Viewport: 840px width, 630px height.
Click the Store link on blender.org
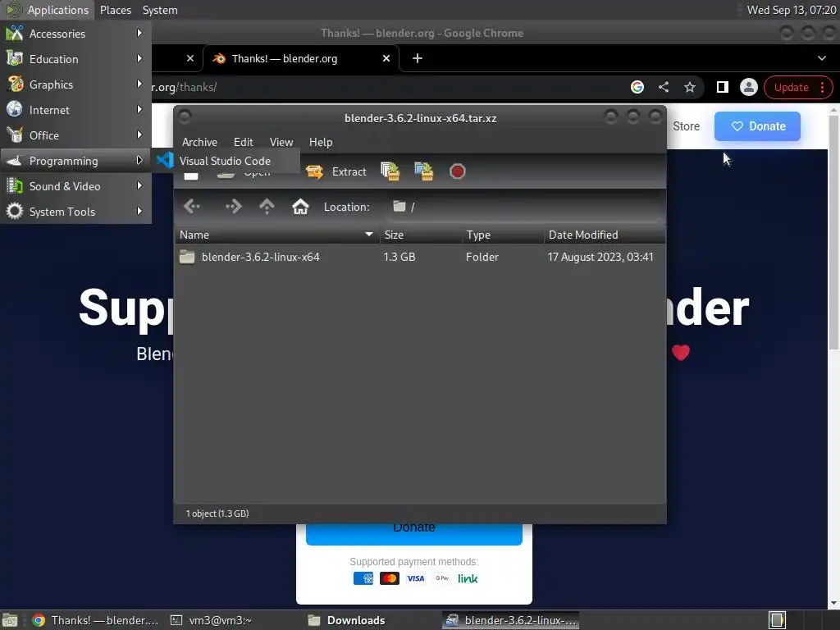pyautogui.click(x=686, y=126)
